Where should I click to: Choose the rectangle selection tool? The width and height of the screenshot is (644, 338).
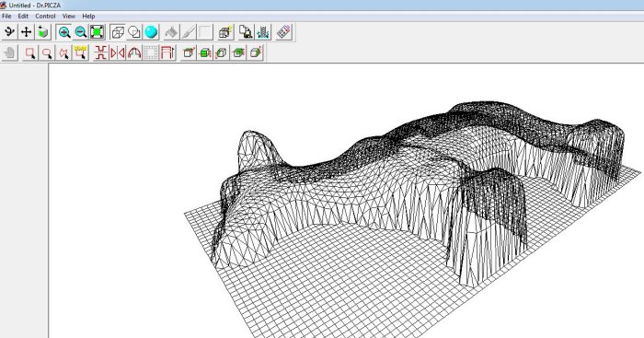[30, 53]
